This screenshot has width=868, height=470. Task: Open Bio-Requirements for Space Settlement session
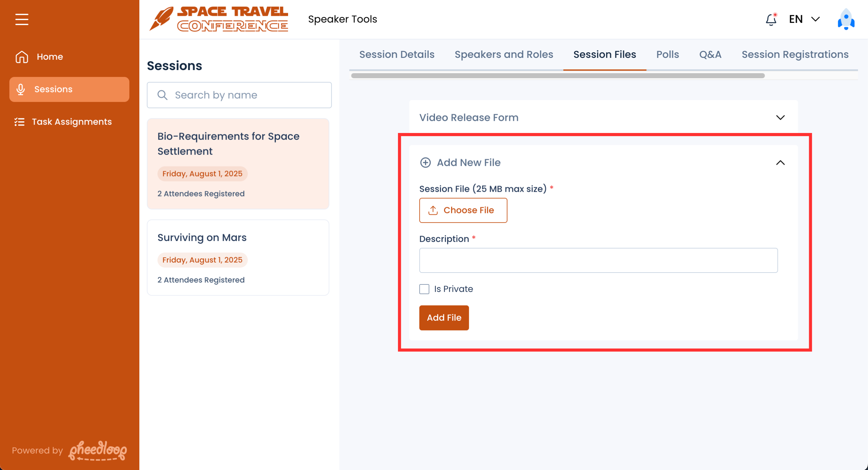click(x=238, y=164)
